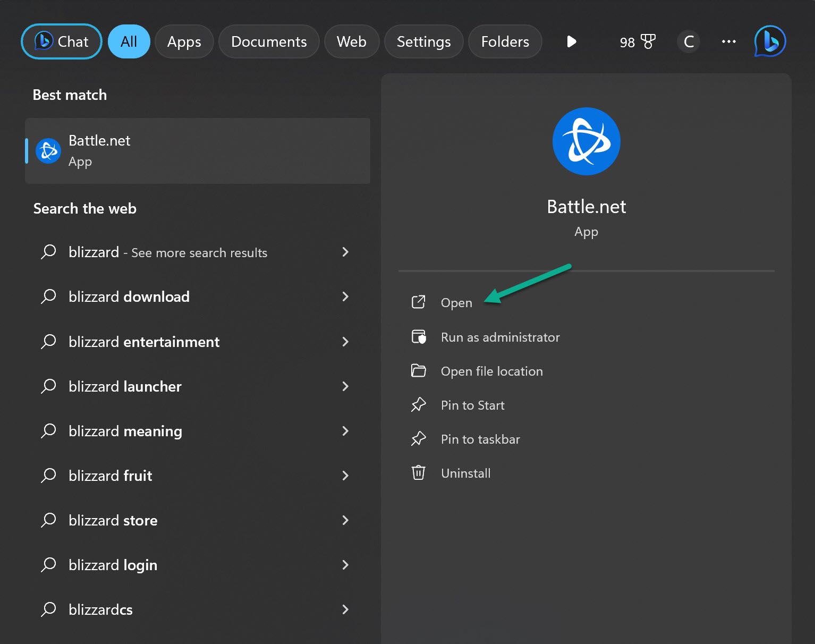
Task: Switch to the Folders filter tab
Action: [505, 41]
